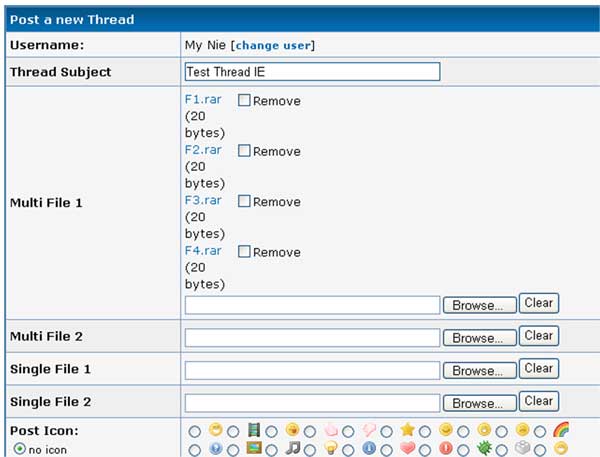Click the "change user" link
The width and height of the screenshot is (600, 457).
[274, 45]
